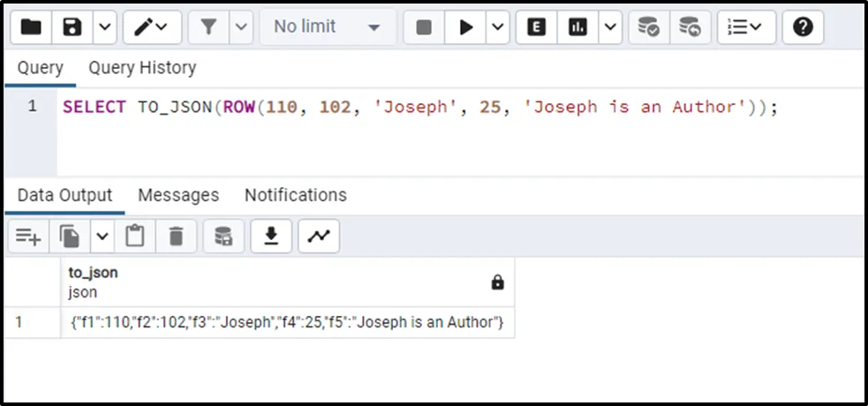Click the Execute query play button
Screen dimensions: 868x406
click(464, 27)
